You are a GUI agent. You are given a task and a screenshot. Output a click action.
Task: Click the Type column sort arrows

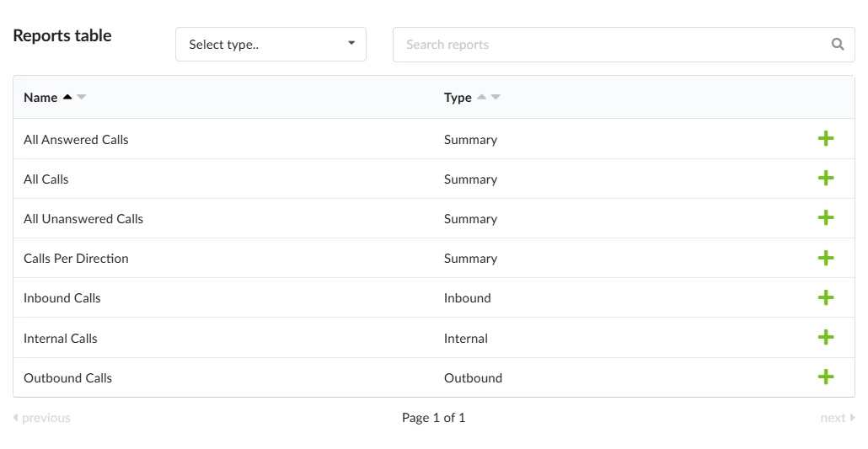point(489,97)
